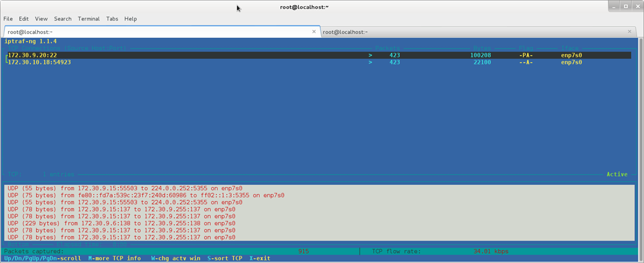Close the terminal window

click(x=637, y=6)
